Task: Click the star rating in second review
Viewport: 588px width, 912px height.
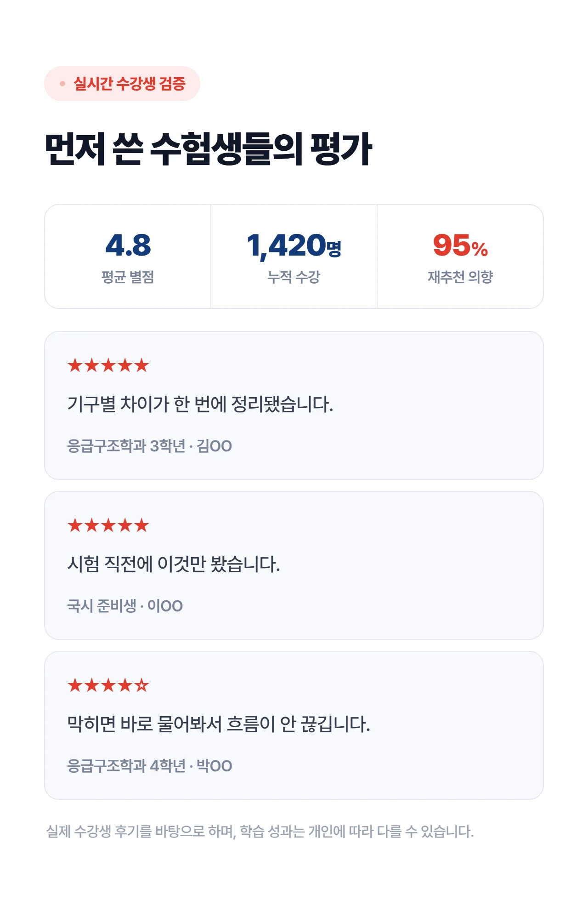Action: tap(108, 525)
